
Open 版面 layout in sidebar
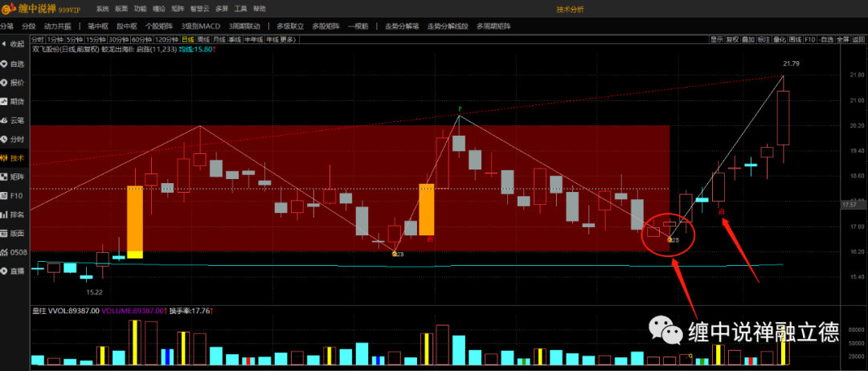coord(14,234)
